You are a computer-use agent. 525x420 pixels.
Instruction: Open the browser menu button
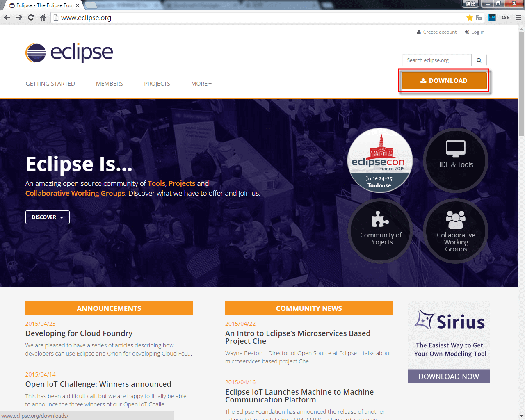tap(518, 18)
